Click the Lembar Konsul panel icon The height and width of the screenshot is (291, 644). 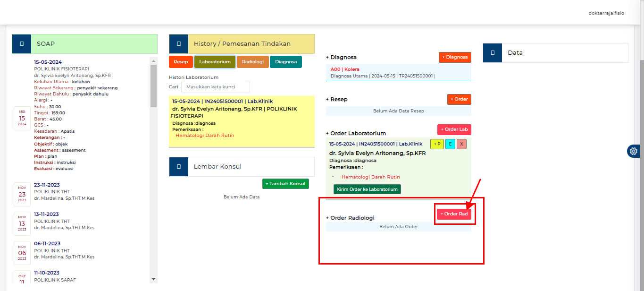click(178, 166)
